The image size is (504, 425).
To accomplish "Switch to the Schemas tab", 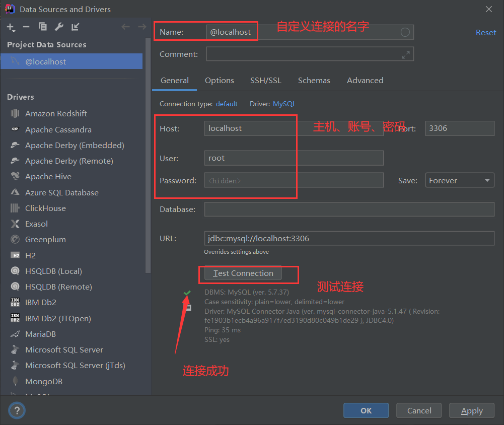I will coord(314,81).
